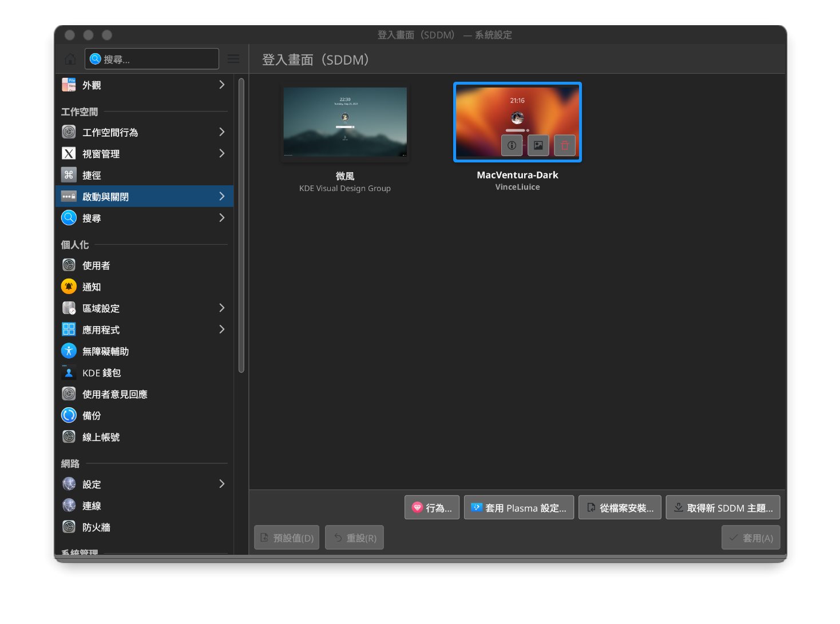Click the 線上帳號 icon
This screenshot has width=840, height=624.
tap(69, 437)
